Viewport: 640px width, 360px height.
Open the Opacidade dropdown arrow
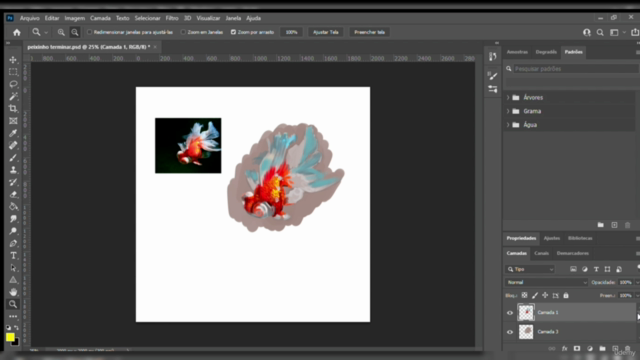(x=637, y=282)
